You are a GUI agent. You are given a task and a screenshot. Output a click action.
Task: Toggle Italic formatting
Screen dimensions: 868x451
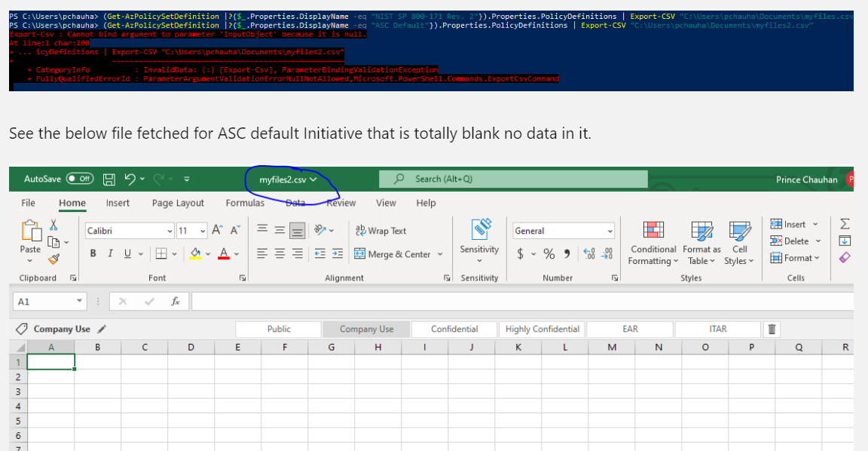pyautogui.click(x=110, y=253)
